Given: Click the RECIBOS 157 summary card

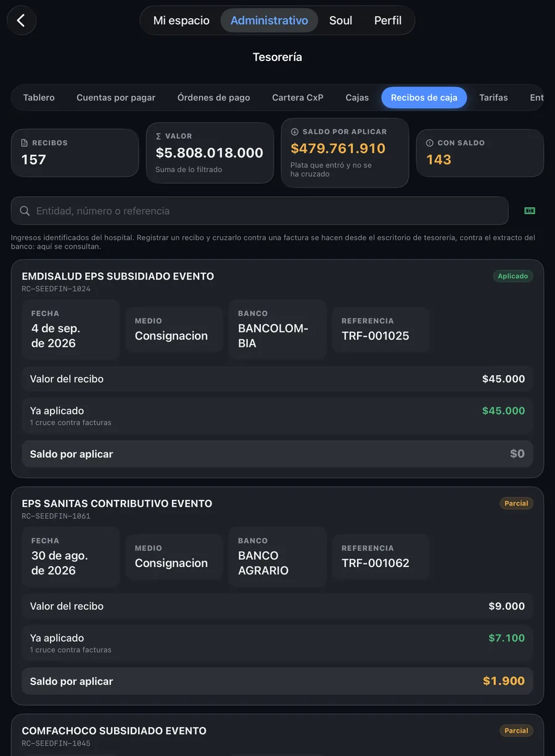Looking at the screenshot, I should (75, 153).
